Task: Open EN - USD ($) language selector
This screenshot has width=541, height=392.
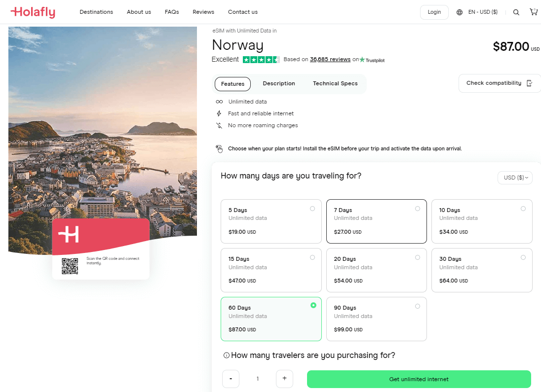Action: click(483, 12)
